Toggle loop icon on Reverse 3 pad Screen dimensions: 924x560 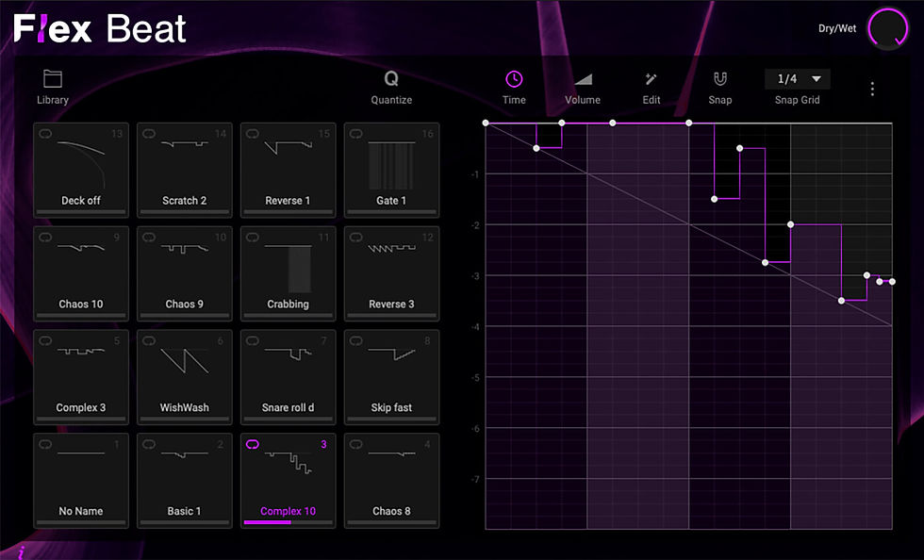coord(356,238)
